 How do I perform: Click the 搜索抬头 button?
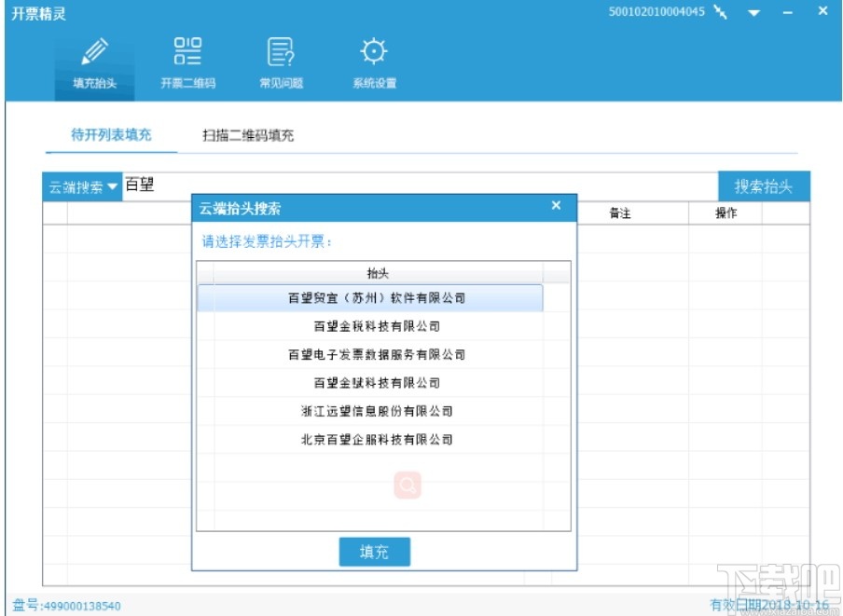tap(764, 186)
